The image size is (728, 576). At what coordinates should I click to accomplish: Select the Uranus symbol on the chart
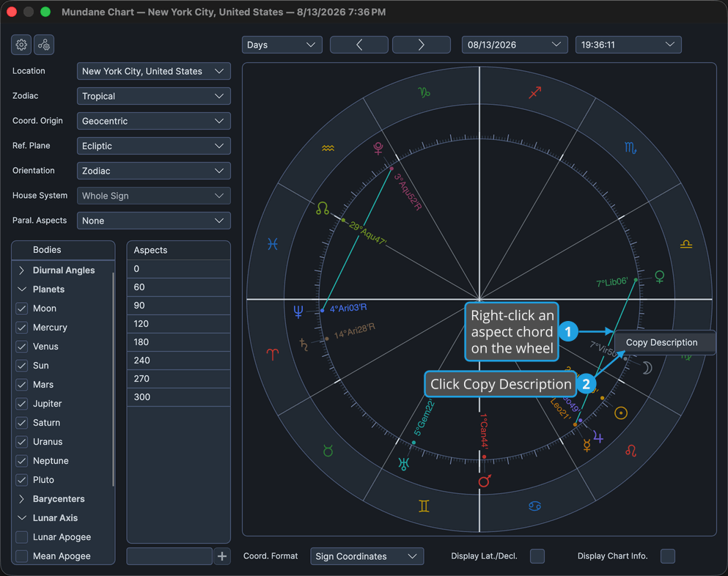[x=403, y=464]
